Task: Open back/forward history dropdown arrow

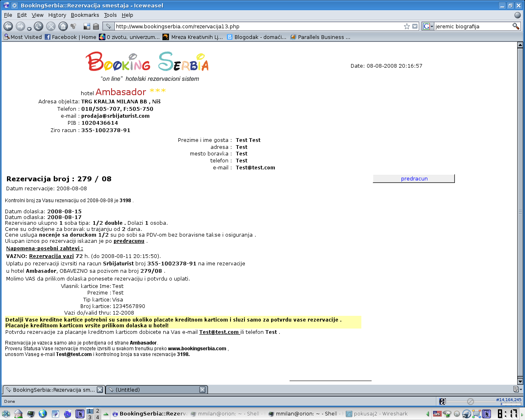Action: (29, 29)
